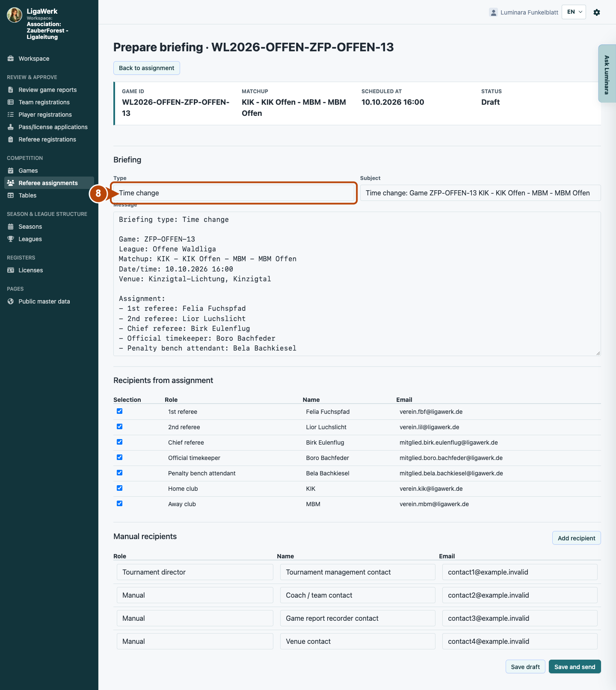The height and width of the screenshot is (690, 616).
Task: Click the Save draft button
Action: 525,667
